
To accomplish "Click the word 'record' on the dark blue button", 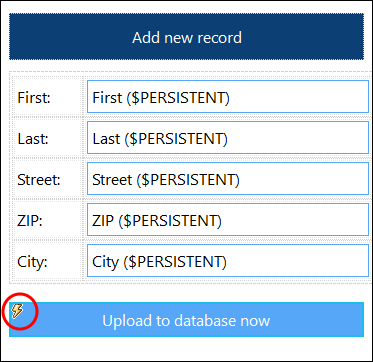I will pyautogui.click(x=219, y=37).
